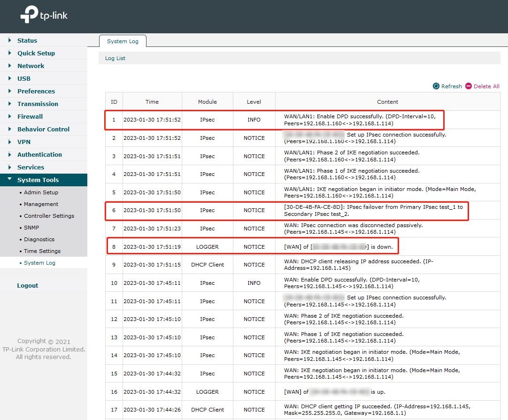Click the Delete All text link

(486, 86)
